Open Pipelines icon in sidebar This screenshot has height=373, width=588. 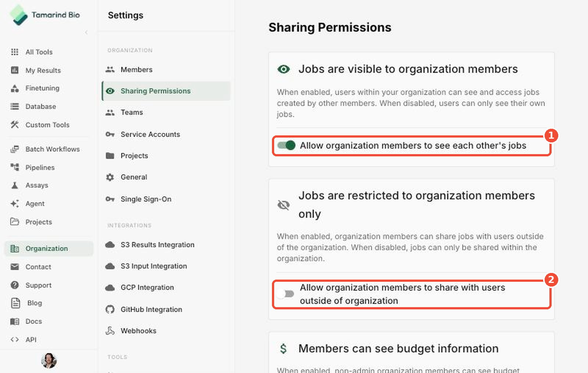coord(15,167)
